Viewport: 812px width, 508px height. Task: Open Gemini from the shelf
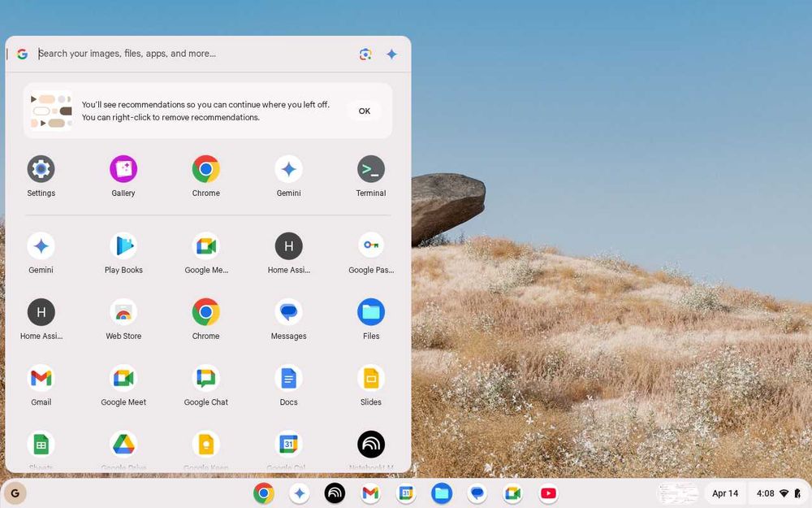pos(300,493)
